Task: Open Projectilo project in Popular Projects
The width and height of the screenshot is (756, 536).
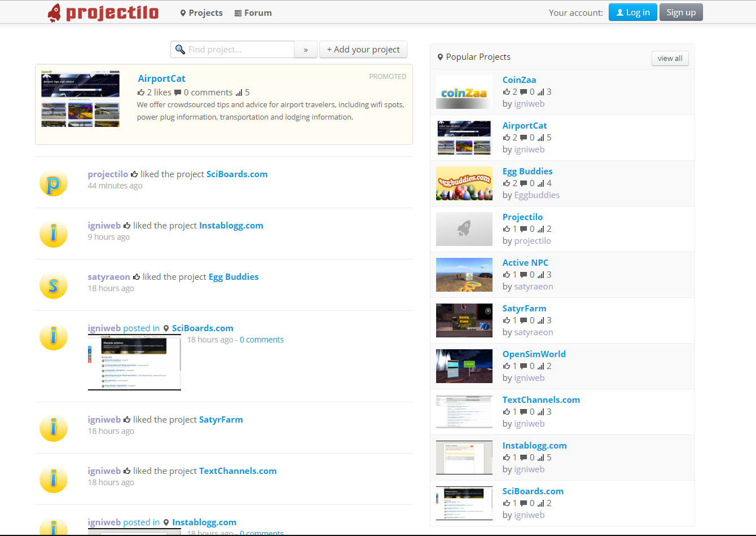Action: pos(522,217)
